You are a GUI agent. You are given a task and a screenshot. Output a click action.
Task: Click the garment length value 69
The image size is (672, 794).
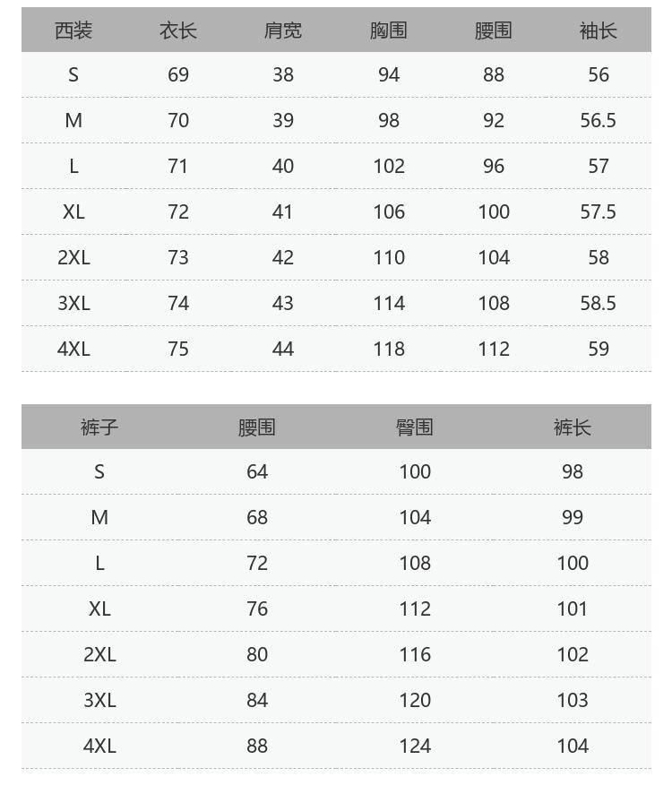pos(178,75)
